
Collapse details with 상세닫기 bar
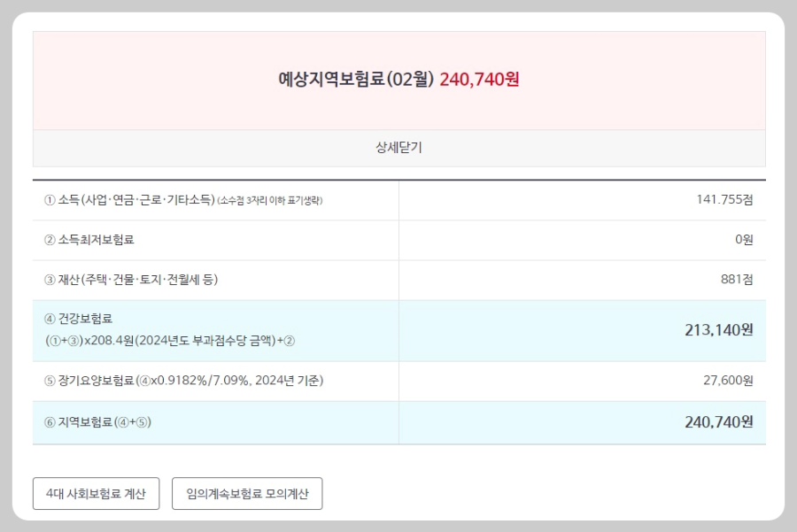click(399, 148)
